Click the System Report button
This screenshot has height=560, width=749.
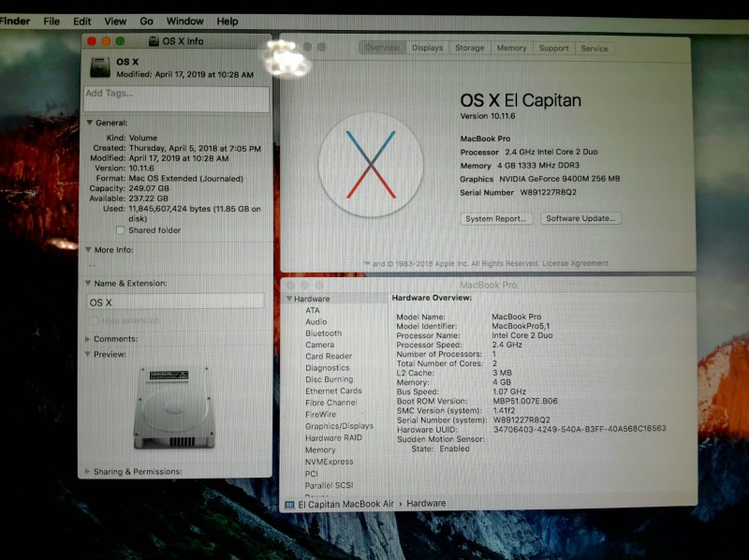click(x=496, y=219)
